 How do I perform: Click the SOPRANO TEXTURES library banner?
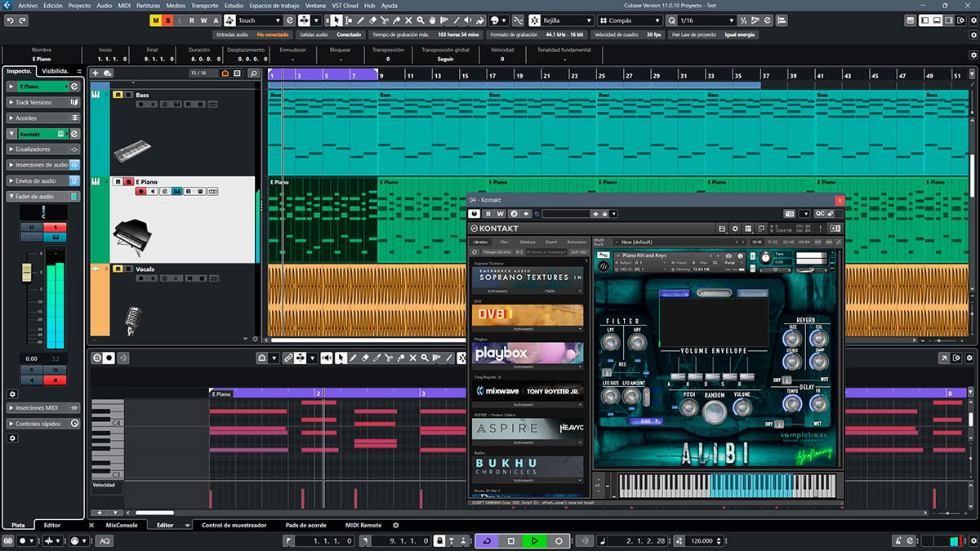528,278
